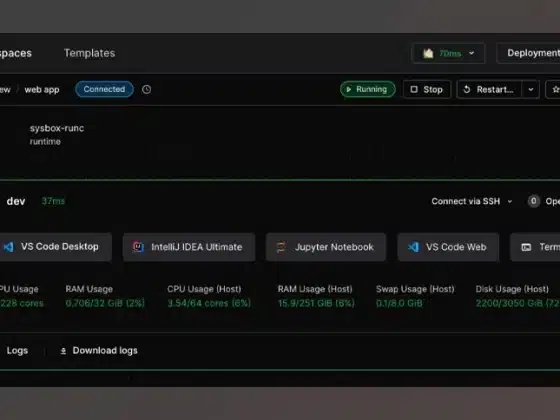This screenshot has width=560, height=420.
Task: Click the Restart circular arrow icon
Action: point(467,89)
